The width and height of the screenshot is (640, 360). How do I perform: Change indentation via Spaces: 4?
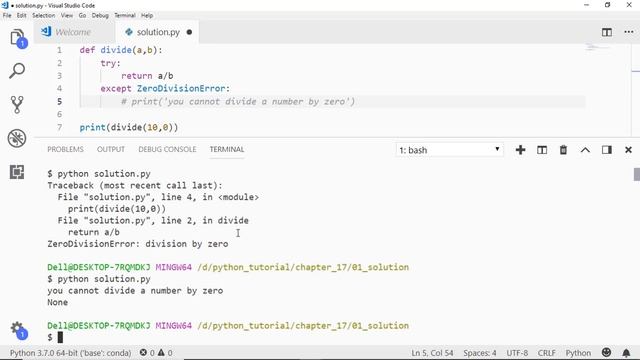480,353
